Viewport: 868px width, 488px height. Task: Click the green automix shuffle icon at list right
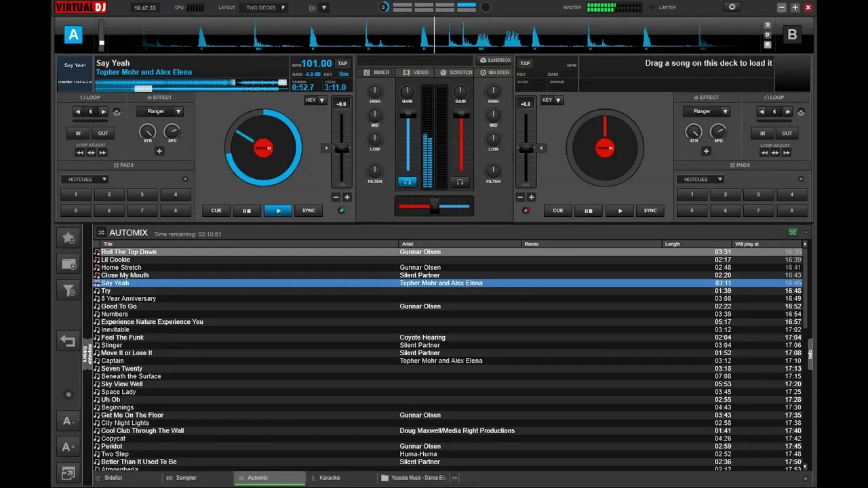(792, 232)
